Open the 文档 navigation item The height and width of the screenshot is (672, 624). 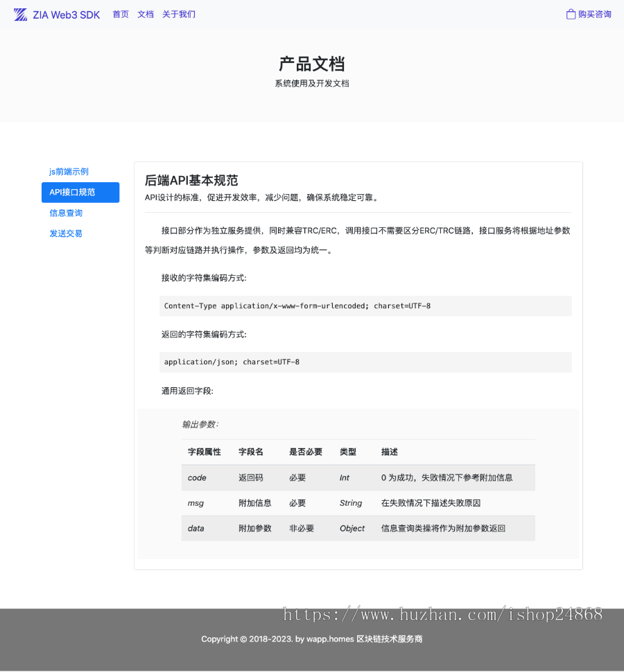(x=146, y=14)
